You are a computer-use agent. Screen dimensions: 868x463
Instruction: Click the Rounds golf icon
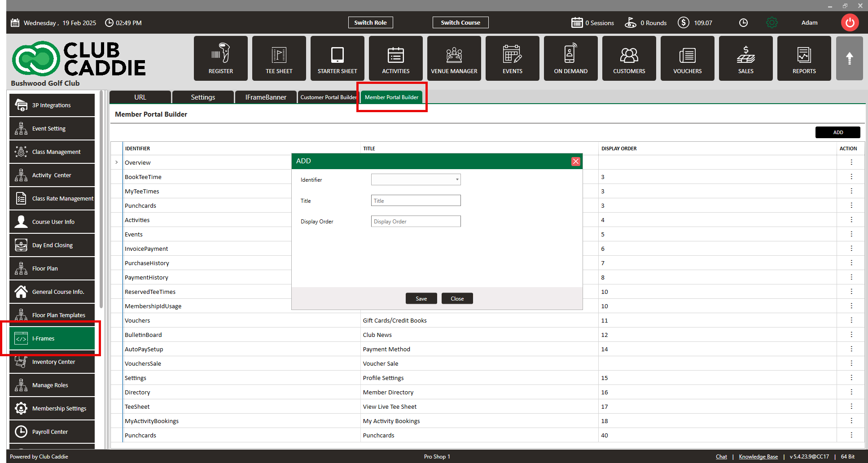point(631,22)
